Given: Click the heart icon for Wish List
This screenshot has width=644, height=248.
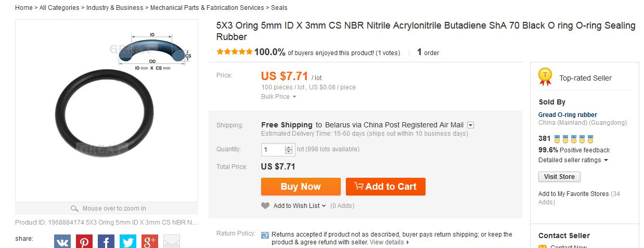Looking at the screenshot, I should (x=265, y=205).
